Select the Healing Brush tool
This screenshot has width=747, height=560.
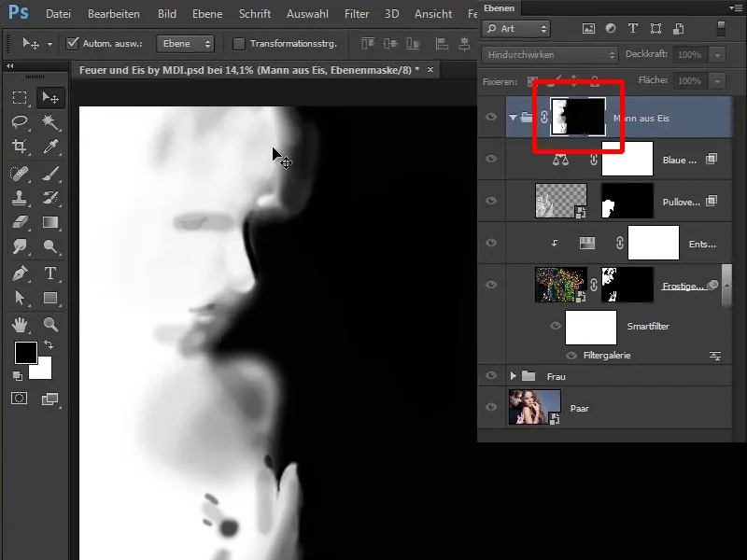(x=20, y=174)
